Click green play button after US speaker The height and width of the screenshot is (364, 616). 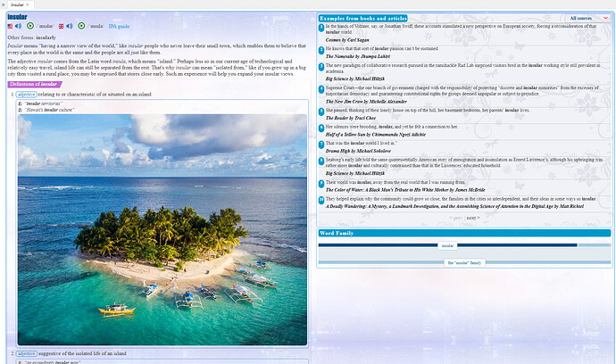30,26
